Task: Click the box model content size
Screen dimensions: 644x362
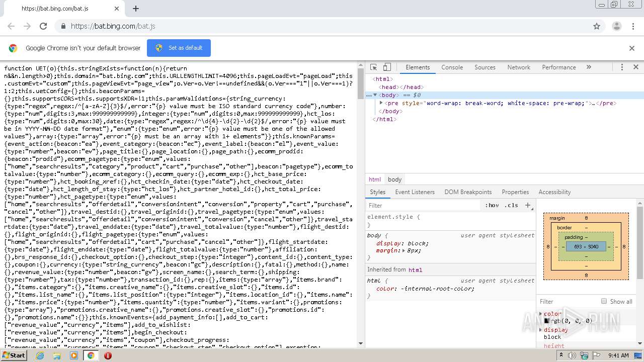Action: 586,247
